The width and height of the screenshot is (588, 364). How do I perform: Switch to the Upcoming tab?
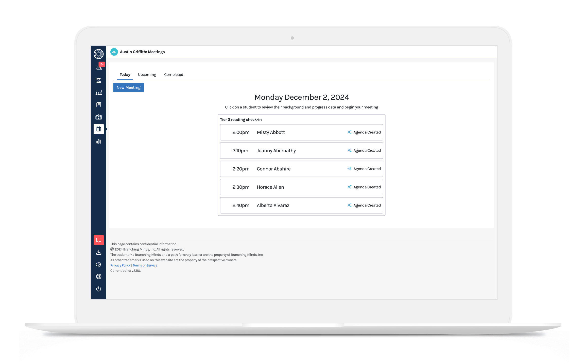pyautogui.click(x=147, y=75)
